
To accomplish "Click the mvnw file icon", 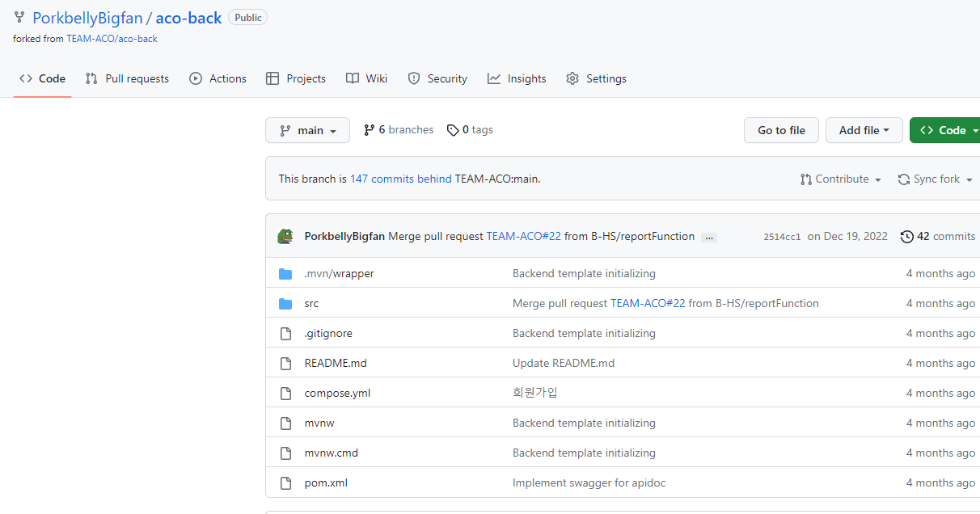I will coord(285,423).
